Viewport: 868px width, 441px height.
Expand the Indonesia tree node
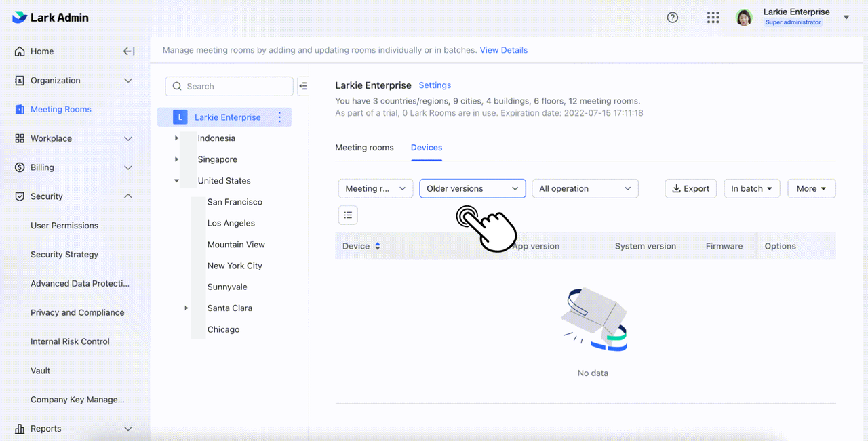pos(177,138)
